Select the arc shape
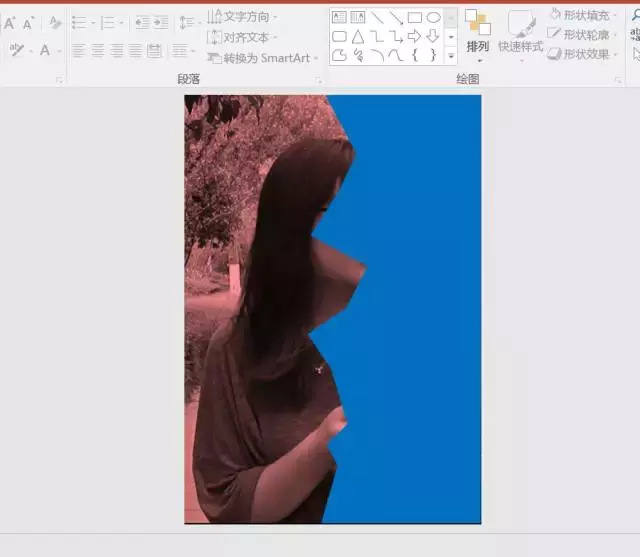This screenshot has height=557, width=640. (x=377, y=55)
